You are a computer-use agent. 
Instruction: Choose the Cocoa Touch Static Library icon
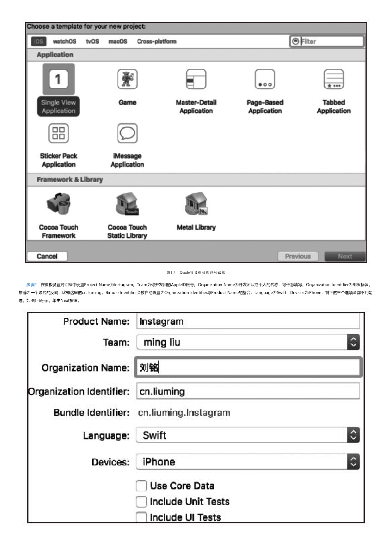click(x=127, y=204)
